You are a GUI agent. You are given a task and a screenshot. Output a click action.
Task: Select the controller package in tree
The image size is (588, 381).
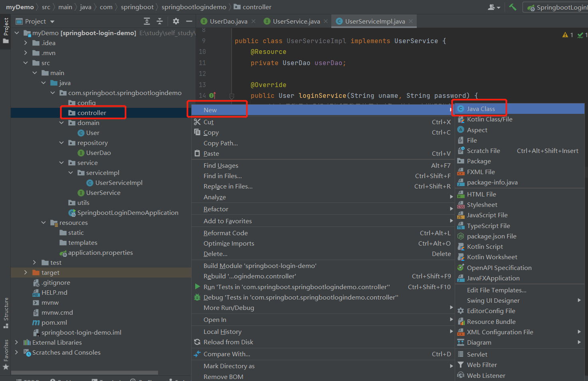point(91,113)
